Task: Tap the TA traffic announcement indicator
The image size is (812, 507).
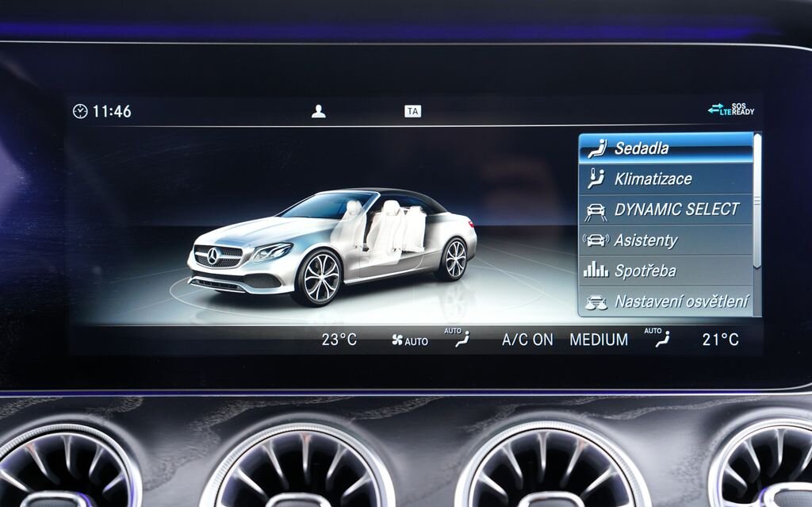Action: 412,111
